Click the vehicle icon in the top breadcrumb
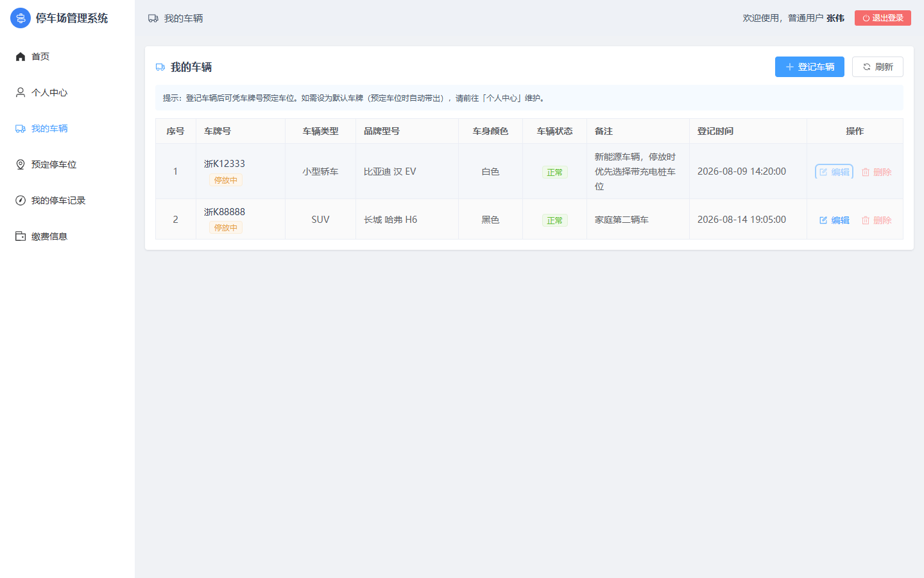This screenshot has height=578, width=924. 153,19
